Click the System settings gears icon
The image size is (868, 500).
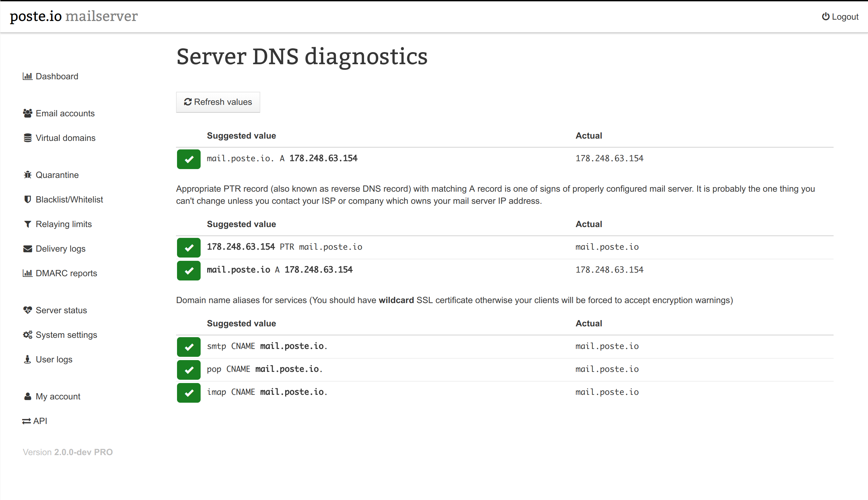tap(28, 335)
